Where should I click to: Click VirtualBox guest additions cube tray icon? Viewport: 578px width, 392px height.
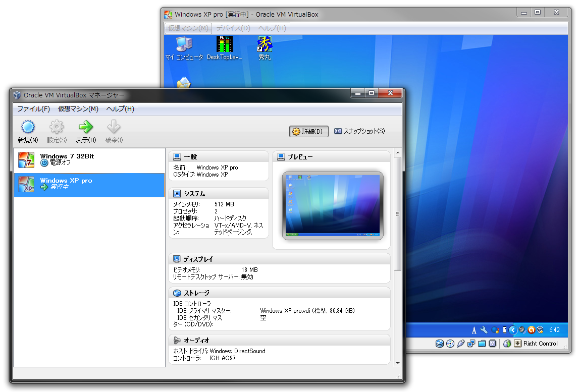point(540,330)
